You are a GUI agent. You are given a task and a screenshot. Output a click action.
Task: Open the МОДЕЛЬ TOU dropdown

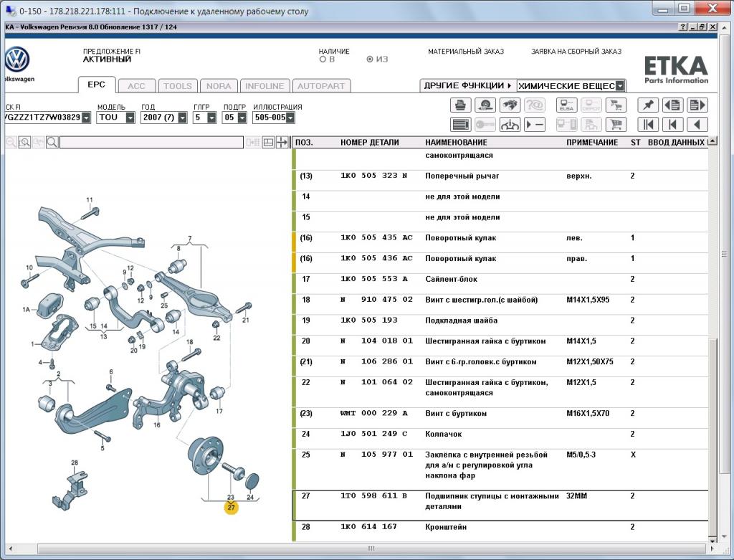[130, 118]
